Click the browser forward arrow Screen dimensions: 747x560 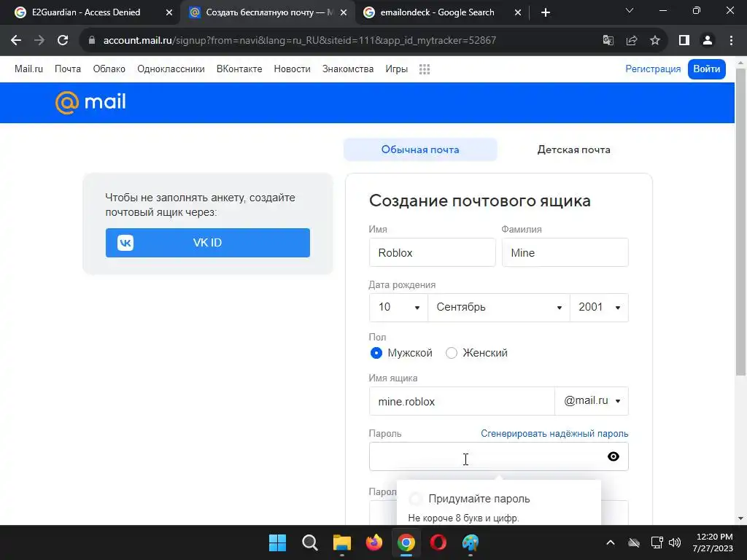coord(39,41)
